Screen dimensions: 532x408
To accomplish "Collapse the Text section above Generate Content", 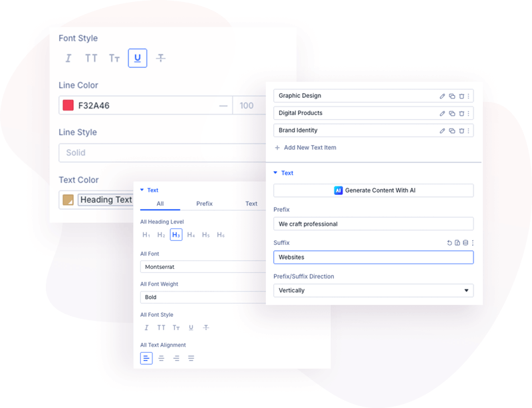I will [276, 173].
